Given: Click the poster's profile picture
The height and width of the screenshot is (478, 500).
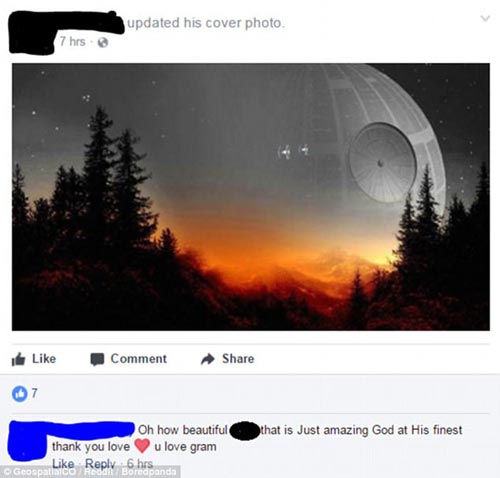Looking at the screenshot, I should click(31, 33).
